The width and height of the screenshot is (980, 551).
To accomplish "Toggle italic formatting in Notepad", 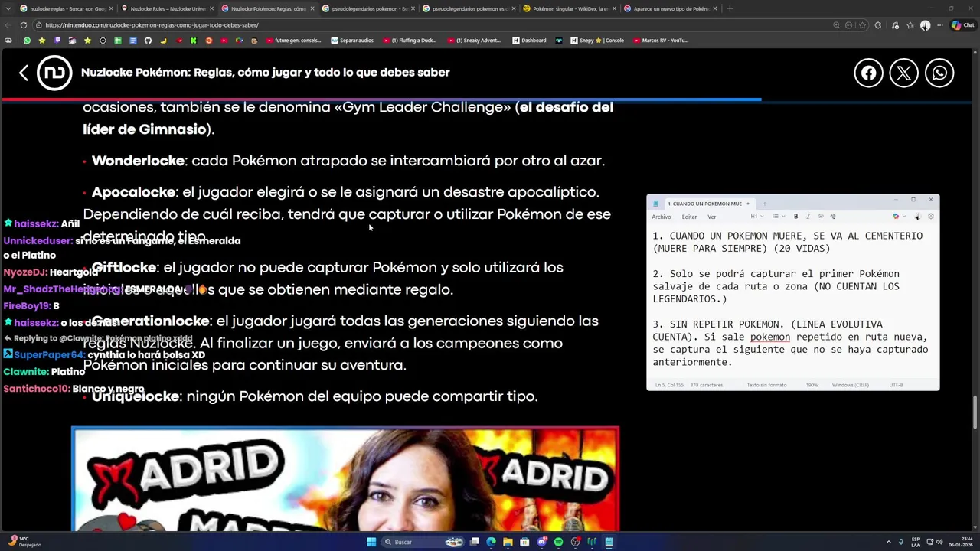I will [808, 217].
